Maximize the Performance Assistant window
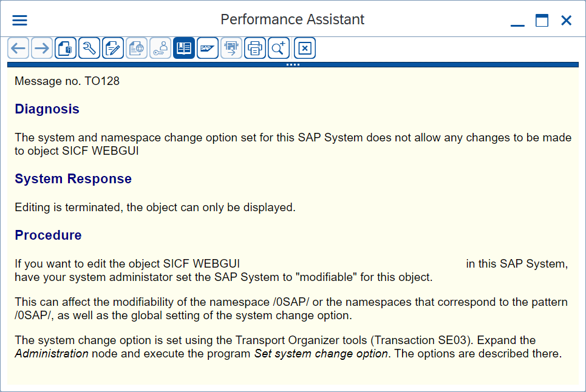The width and height of the screenshot is (586, 392). (542, 20)
